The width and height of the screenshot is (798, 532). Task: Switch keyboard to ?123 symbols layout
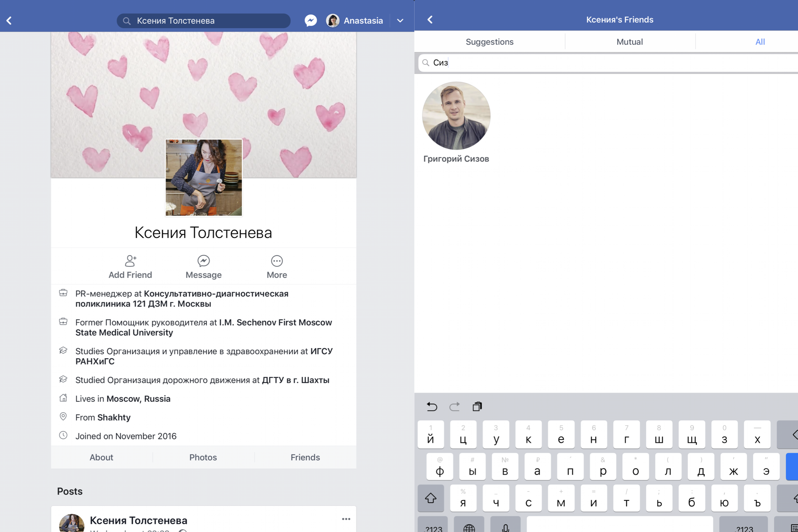click(x=433, y=527)
